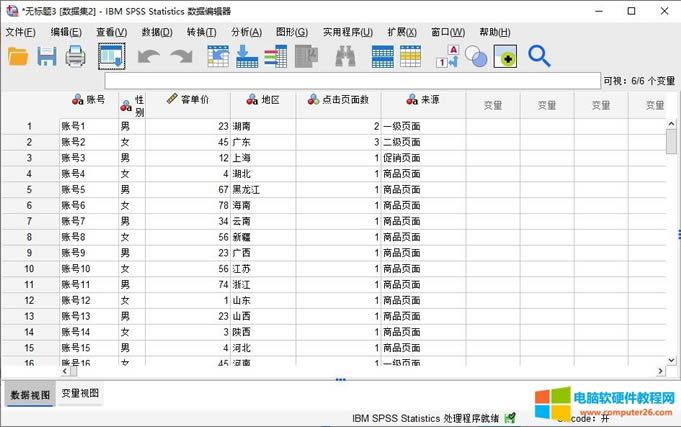The width and height of the screenshot is (681, 427).
Task: Select the 客单价 column header
Action: (x=188, y=100)
